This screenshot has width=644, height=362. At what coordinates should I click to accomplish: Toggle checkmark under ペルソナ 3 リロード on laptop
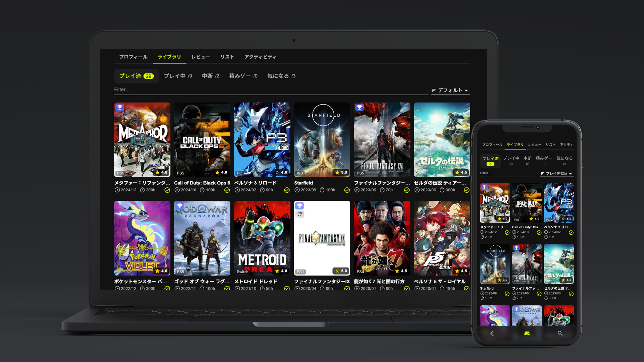tap(287, 190)
